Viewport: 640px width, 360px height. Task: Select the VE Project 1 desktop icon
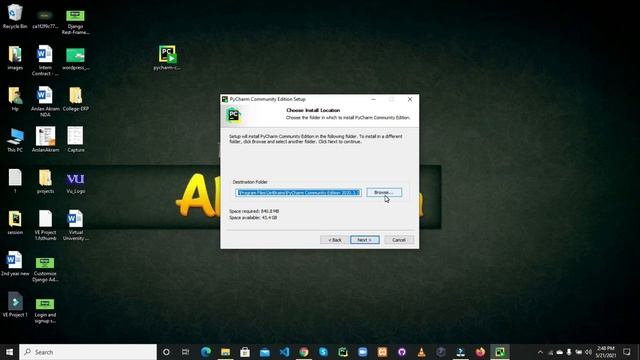[x=15, y=305]
